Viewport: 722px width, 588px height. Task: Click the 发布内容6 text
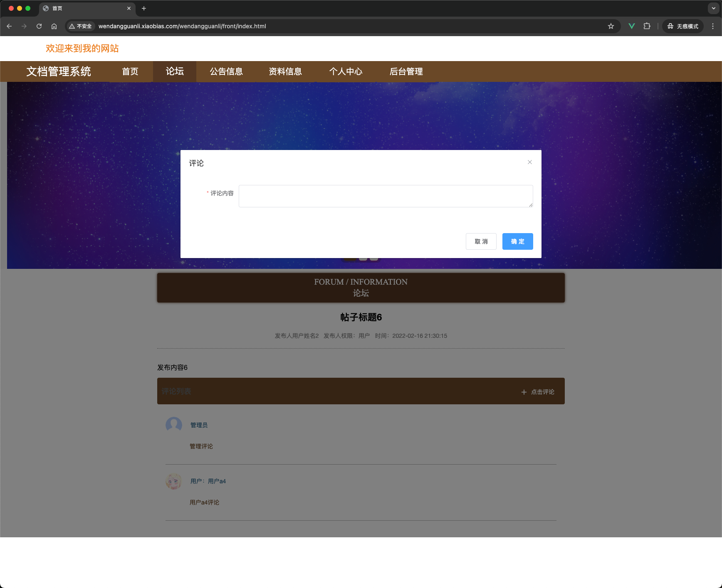(x=172, y=367)
